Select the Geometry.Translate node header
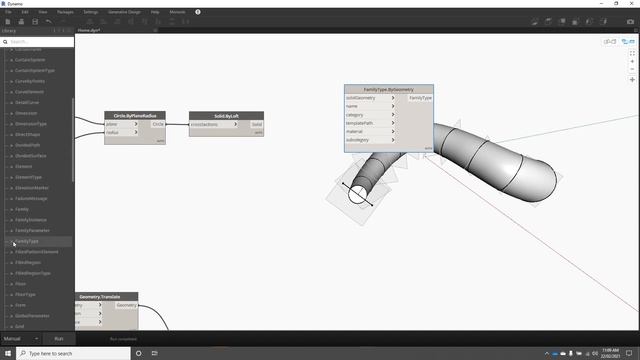The height and width of the screenshot is (360, 640). pos(107,297)
